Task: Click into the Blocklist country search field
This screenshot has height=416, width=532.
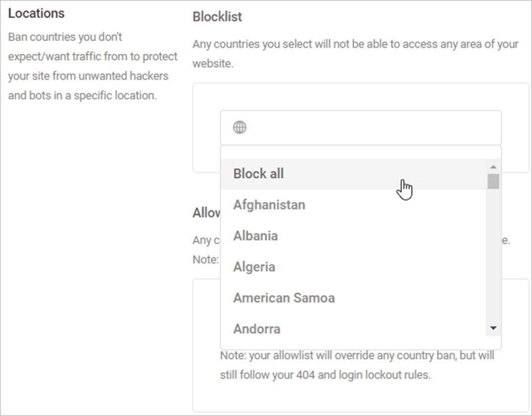Action: click(361, 128)
